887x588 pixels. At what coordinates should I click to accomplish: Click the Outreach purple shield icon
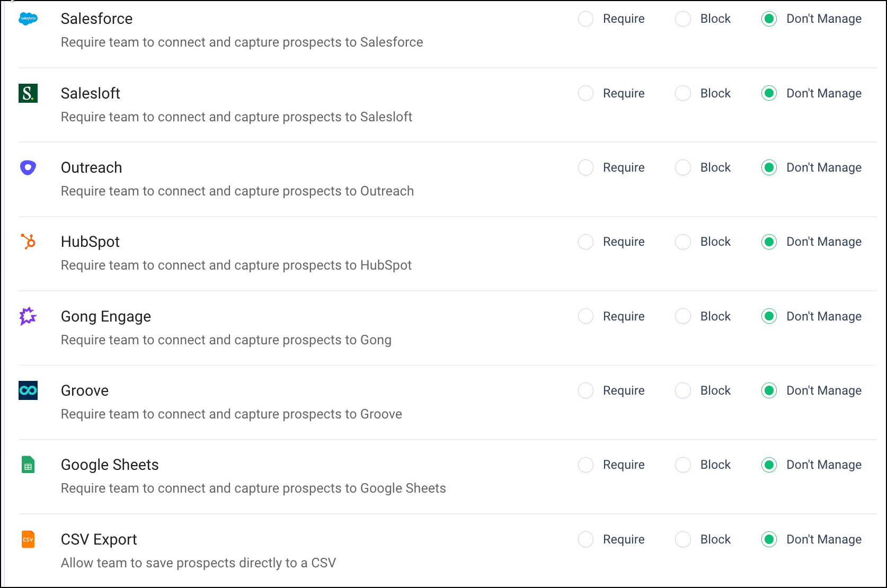pos(28,167)
